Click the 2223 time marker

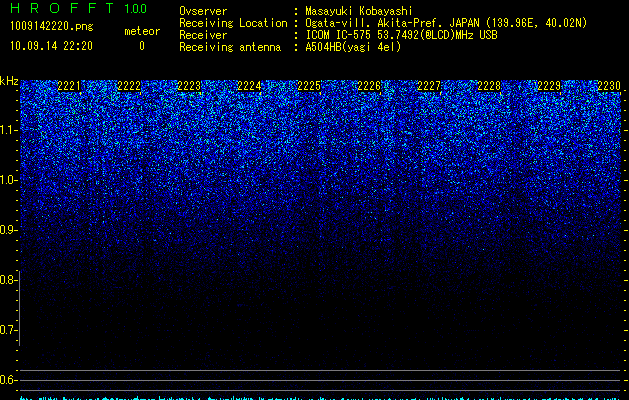coord(189,86)
